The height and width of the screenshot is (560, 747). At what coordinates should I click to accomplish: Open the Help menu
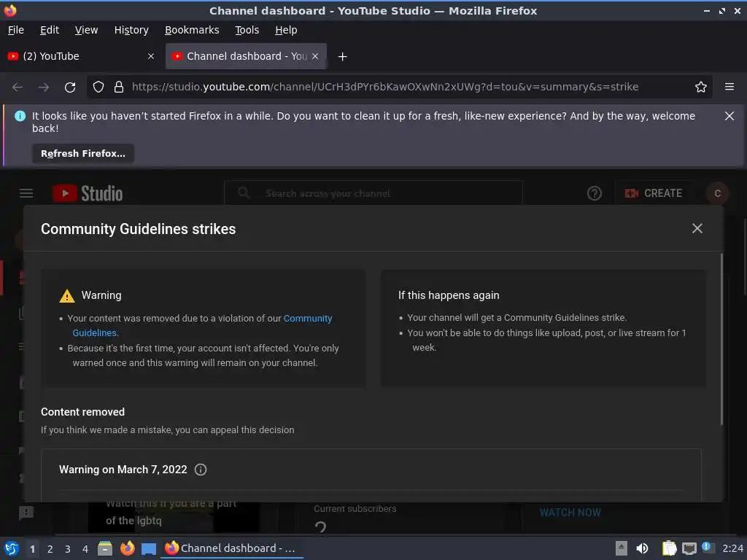click(x=286, y=30)
